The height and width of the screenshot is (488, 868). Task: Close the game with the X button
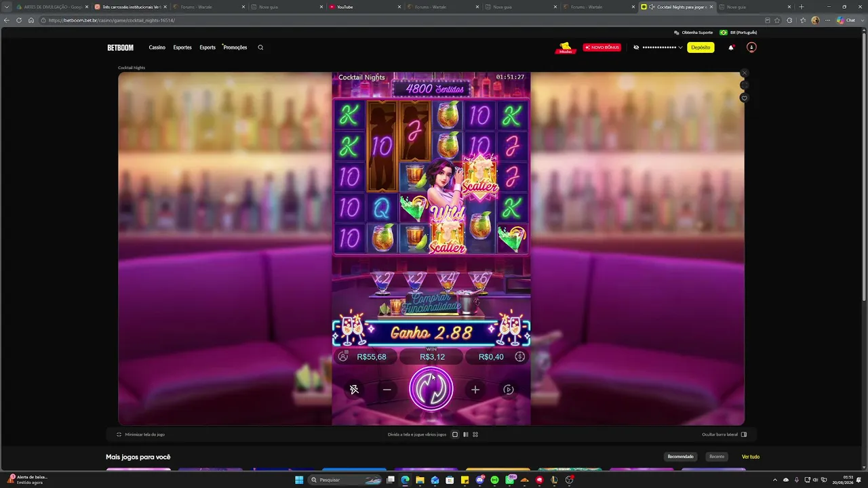click(x=744, y=73)
